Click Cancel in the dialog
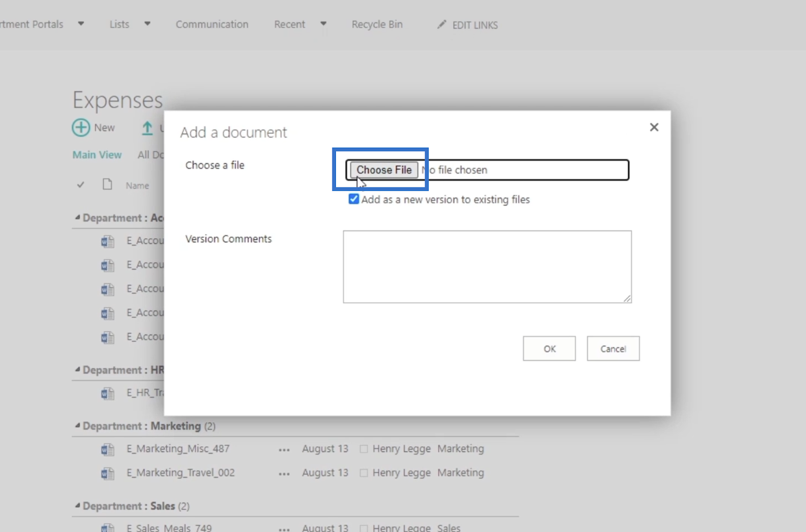This screenshot has height=532, width=806. (613, 349)
